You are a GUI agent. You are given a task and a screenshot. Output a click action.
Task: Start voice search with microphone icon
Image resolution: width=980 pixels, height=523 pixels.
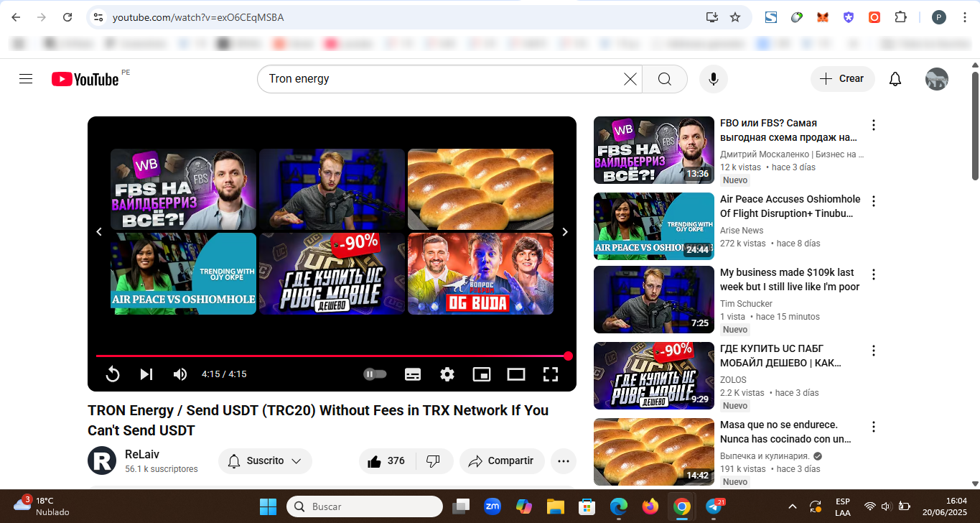[x=714, y=79]
